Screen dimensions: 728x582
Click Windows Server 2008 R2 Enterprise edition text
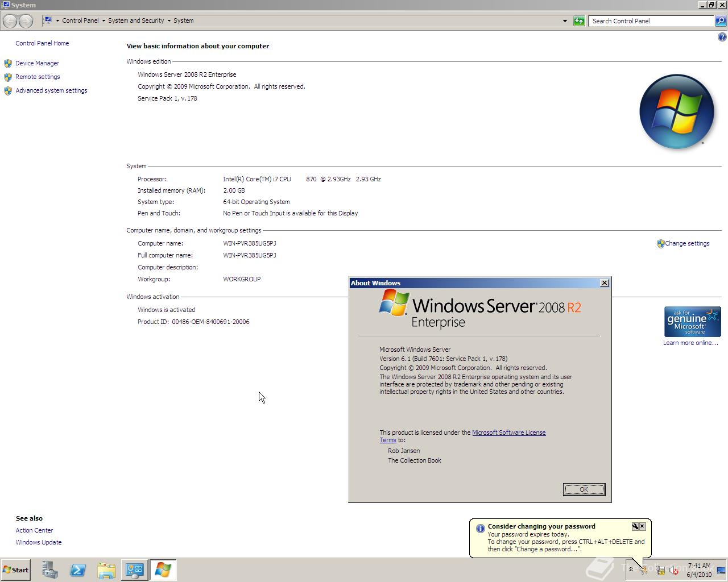point(187,74)
